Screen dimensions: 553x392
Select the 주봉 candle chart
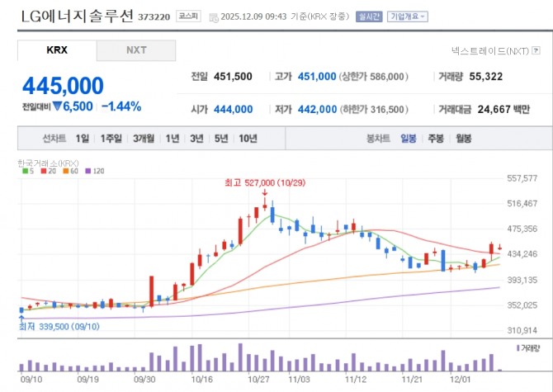point(436,139)
